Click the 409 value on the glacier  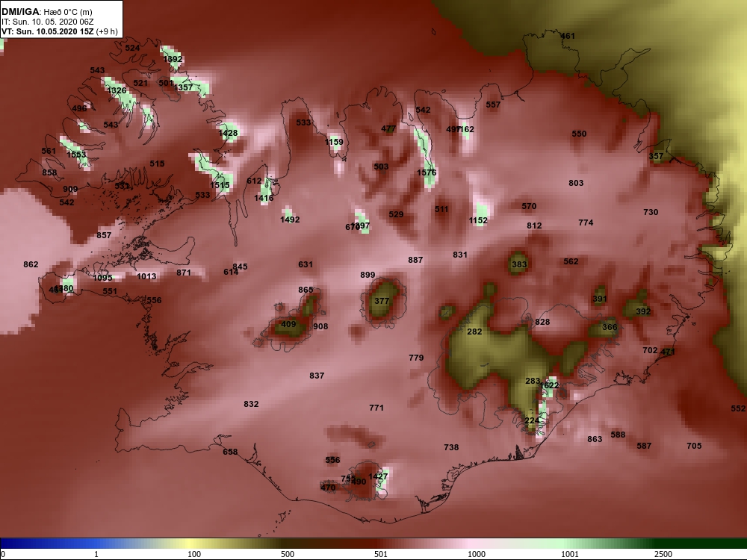tap(288, 324)
